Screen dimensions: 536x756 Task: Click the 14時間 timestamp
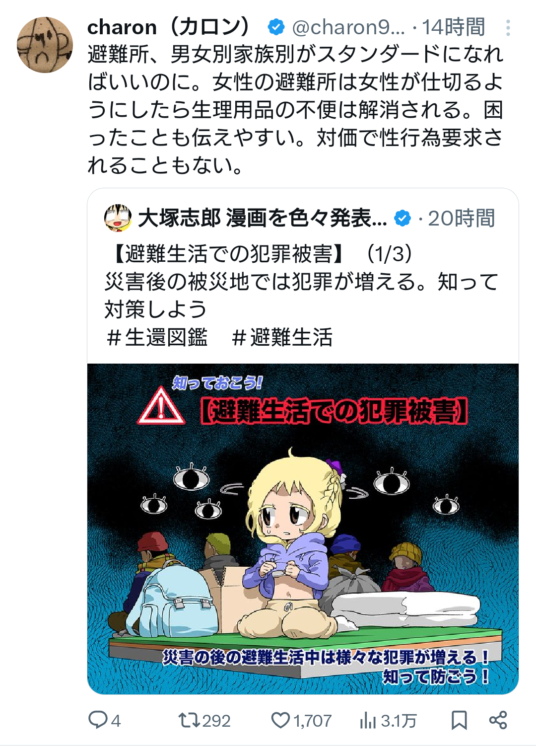tap(454, 27)
